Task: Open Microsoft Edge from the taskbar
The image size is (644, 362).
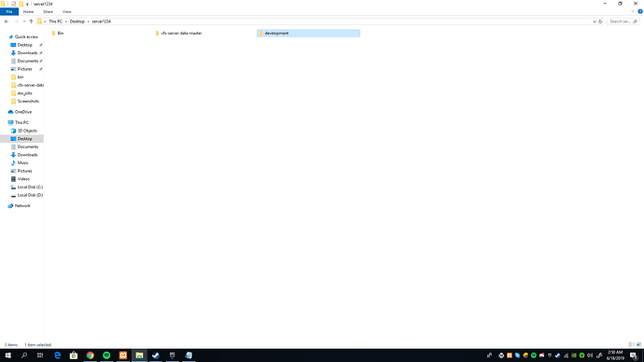Action: click(57, 355)
